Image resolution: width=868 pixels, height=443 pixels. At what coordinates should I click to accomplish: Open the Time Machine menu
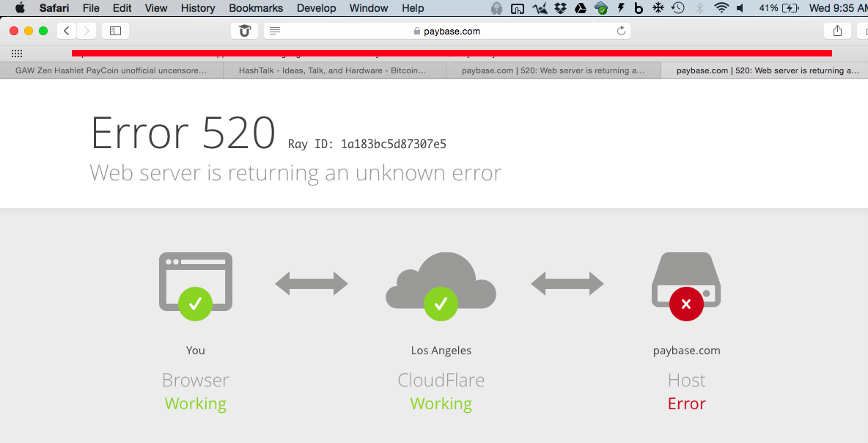(x=678, y=8)
